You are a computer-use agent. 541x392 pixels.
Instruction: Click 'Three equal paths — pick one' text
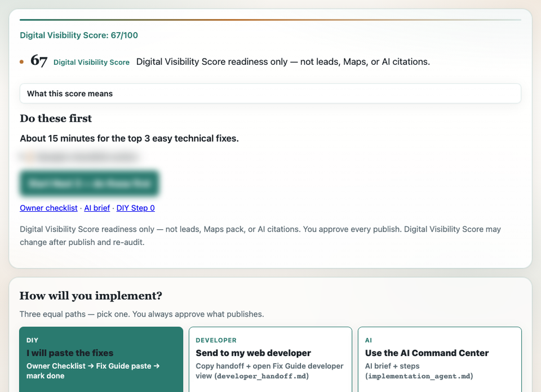142,314
